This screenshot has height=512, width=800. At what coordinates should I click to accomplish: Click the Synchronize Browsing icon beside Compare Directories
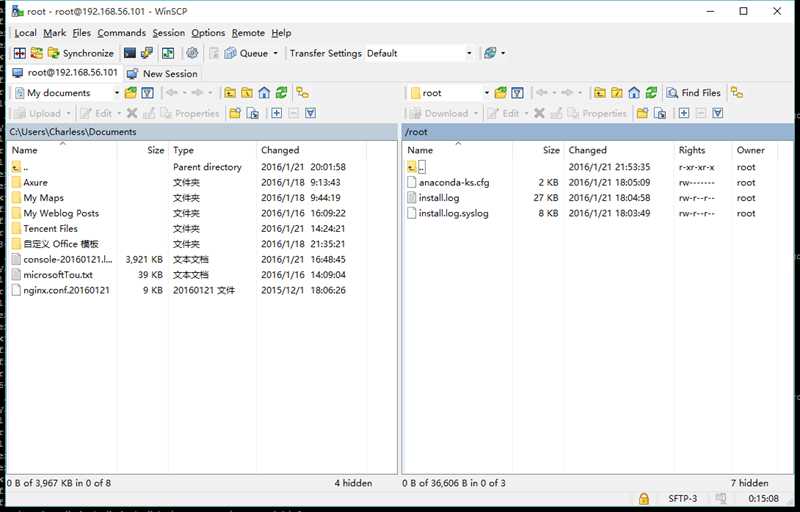coord(36,53)
